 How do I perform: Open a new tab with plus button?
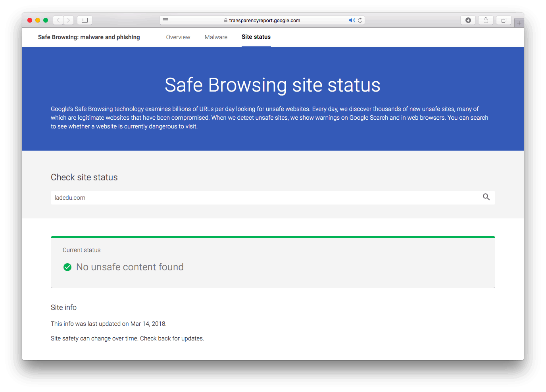pos(519,23)
